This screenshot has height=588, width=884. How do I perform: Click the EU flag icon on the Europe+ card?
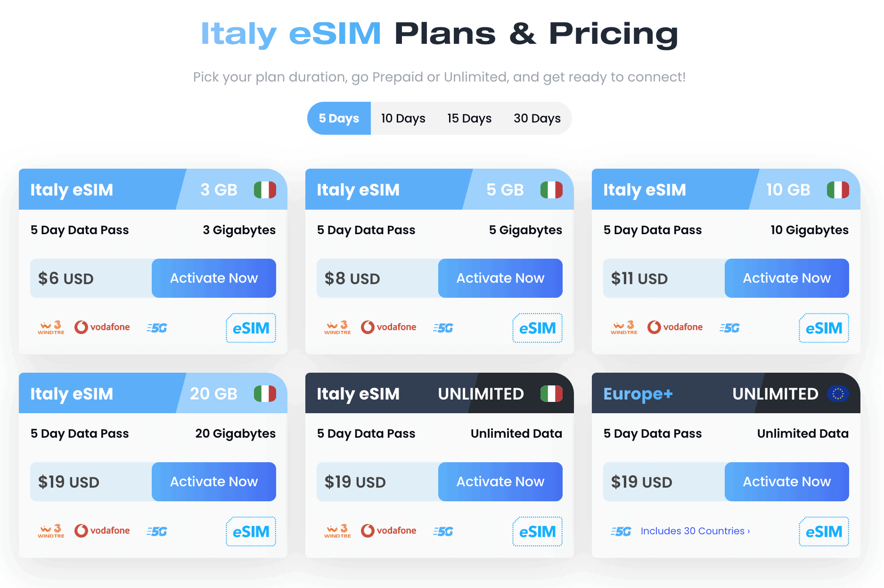pyautogui.click(x=839, y=393)
